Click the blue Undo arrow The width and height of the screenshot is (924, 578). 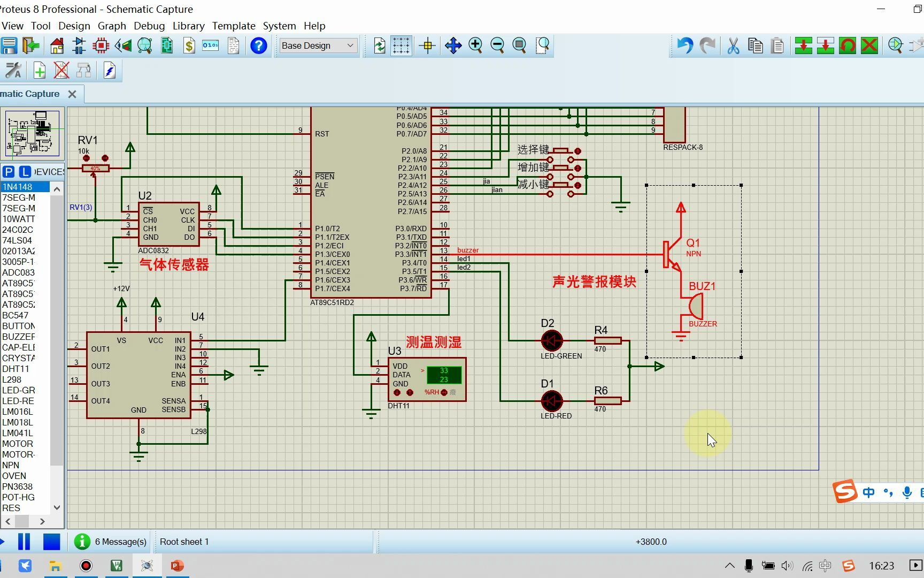(x=685, y=45)
